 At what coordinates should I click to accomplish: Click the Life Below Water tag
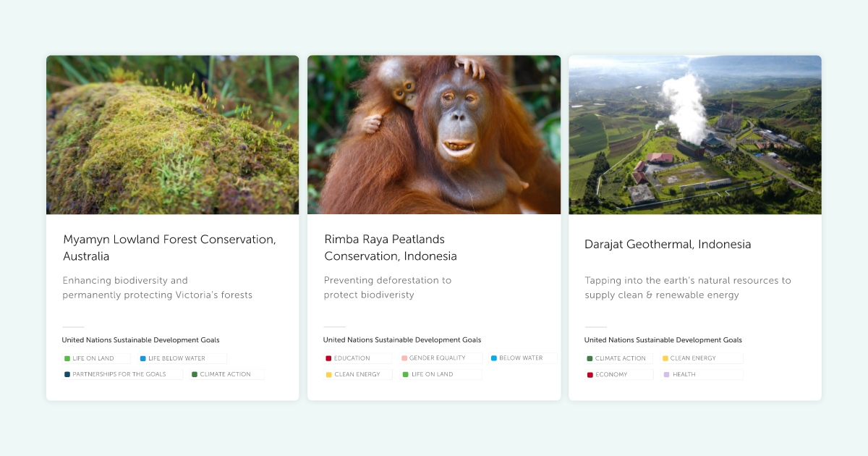pyautogui.click(x=176, y=358)
